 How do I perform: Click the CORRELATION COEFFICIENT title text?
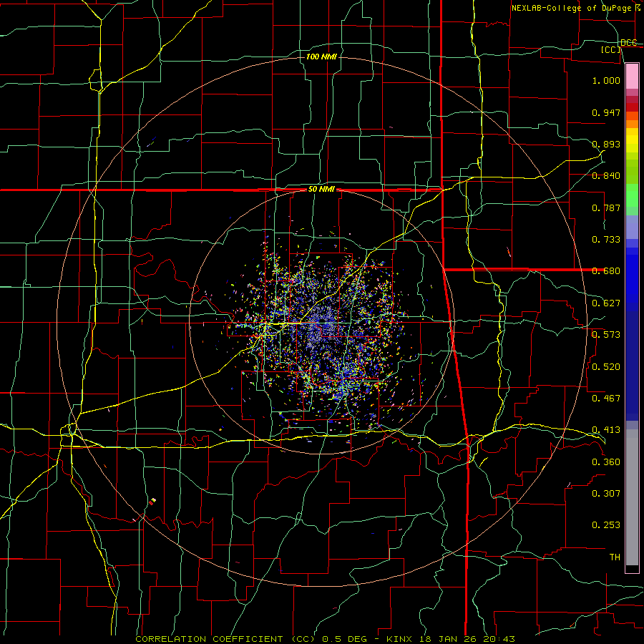coord(209,639)
